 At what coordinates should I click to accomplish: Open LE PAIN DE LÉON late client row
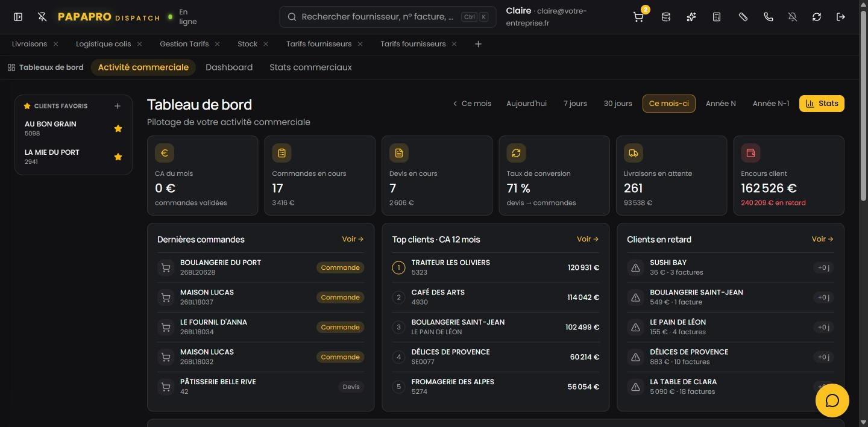coord(731,327)
